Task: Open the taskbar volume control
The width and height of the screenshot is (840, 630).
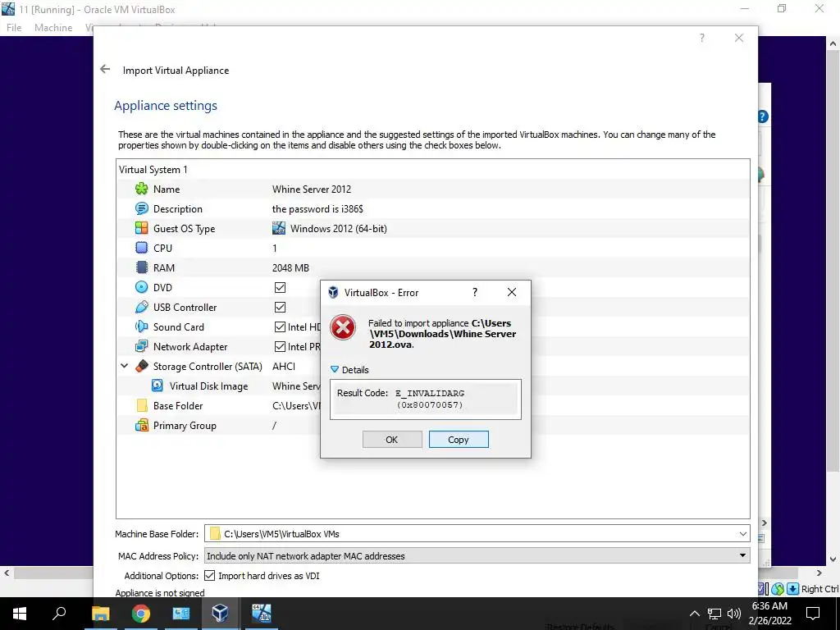Action: point(734,614)
